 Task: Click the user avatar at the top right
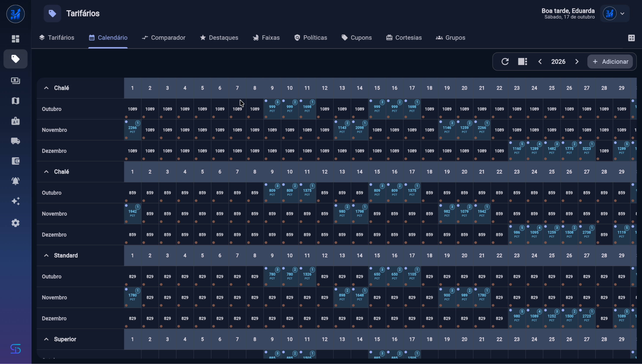pyautogui.click(x=609, y=14)
